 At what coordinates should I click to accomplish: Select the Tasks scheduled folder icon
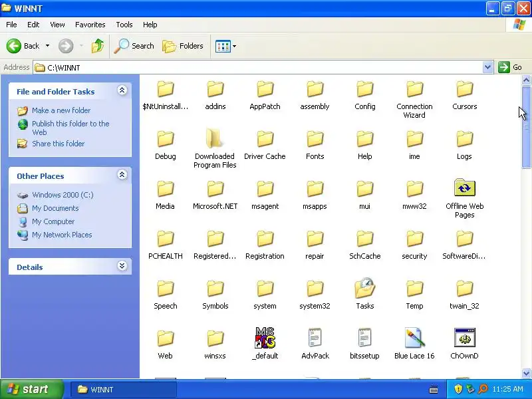(x=364, y=288)
